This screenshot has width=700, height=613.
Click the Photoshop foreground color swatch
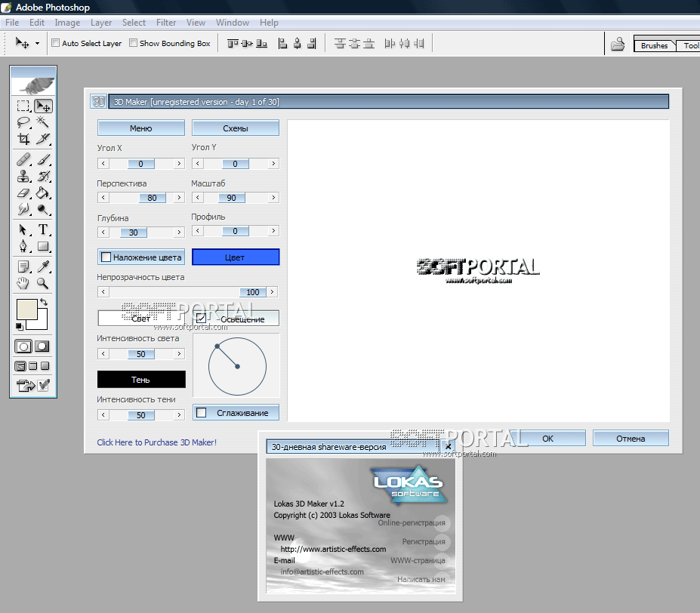click(26, 310)
